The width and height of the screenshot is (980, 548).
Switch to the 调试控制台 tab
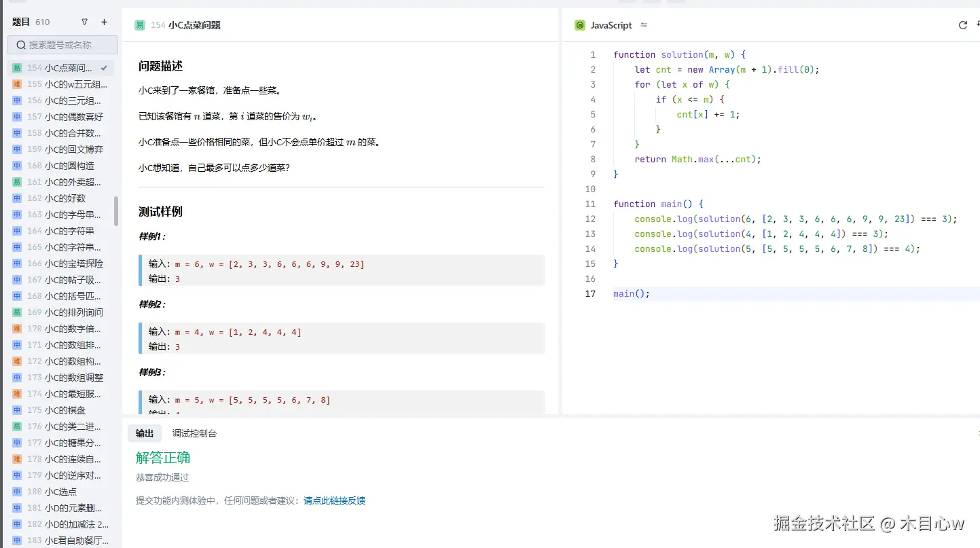194,433
